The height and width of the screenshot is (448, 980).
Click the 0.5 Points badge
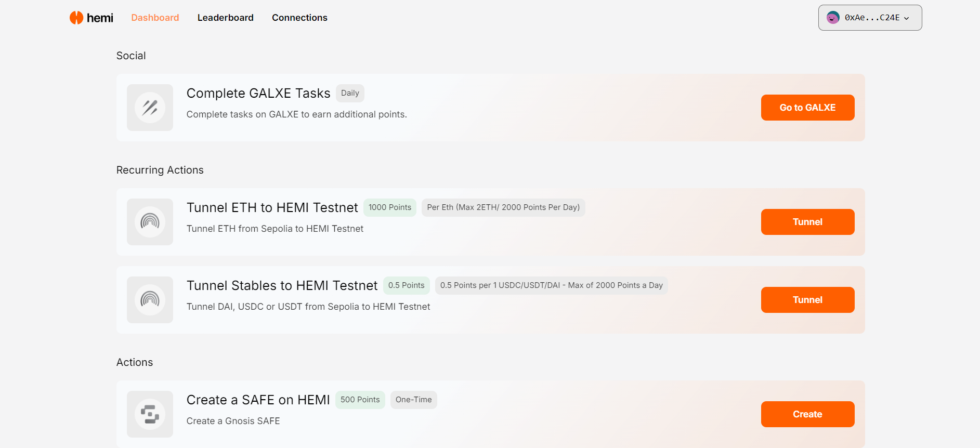pos(407,285)
